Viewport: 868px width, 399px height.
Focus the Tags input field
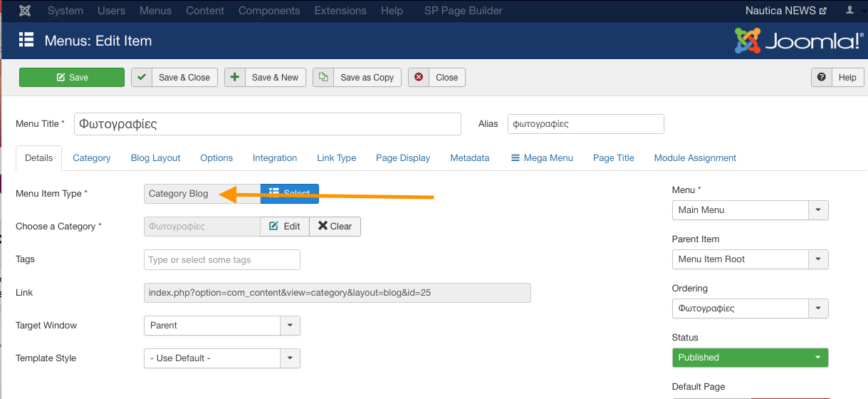(221, 260)
